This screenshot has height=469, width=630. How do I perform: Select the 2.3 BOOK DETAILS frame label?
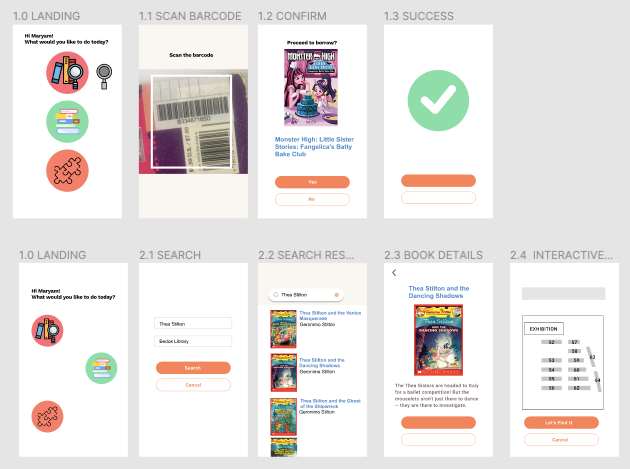click(x=433, y=255)
